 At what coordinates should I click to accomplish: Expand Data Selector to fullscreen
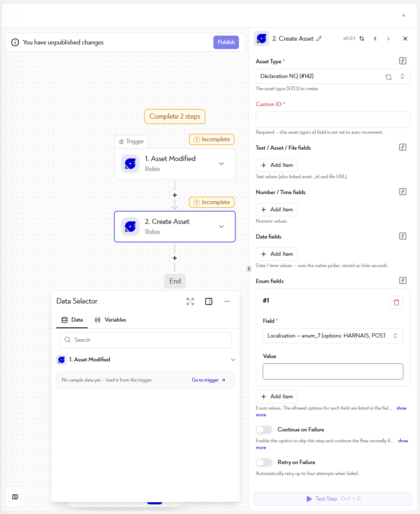(190, 301)
